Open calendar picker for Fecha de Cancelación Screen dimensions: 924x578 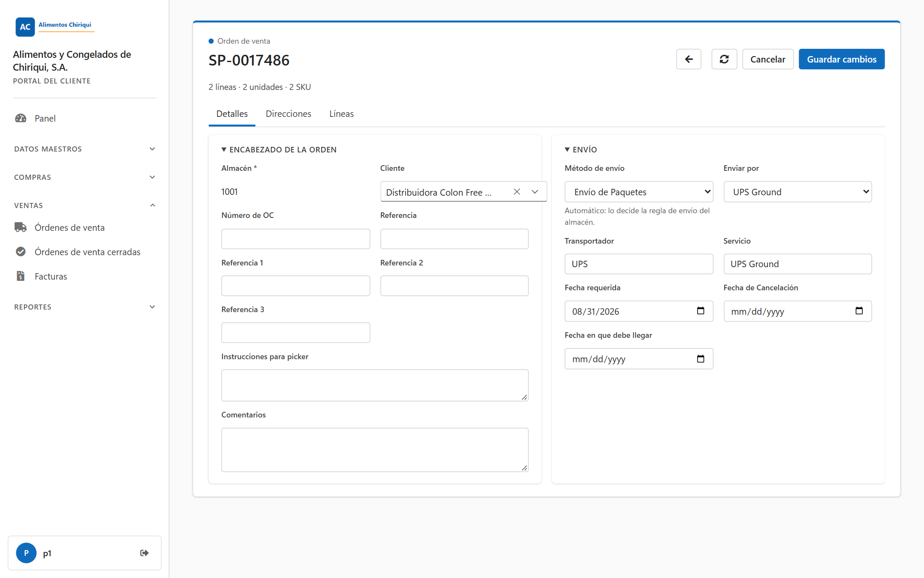(859, 311)
